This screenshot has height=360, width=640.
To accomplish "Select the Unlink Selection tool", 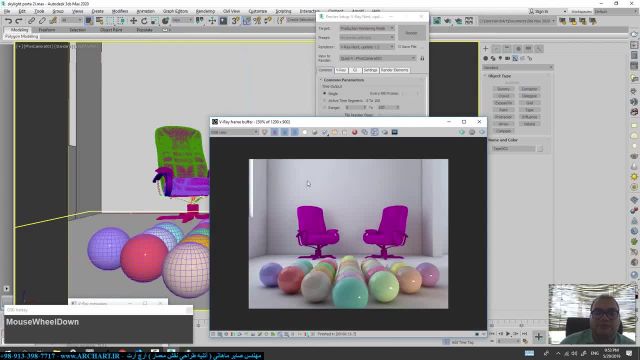I will tap(42, 21).
